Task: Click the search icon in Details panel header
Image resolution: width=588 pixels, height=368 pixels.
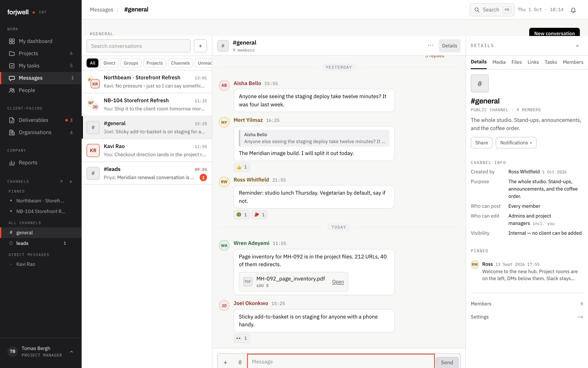Action: pos(577,46)
